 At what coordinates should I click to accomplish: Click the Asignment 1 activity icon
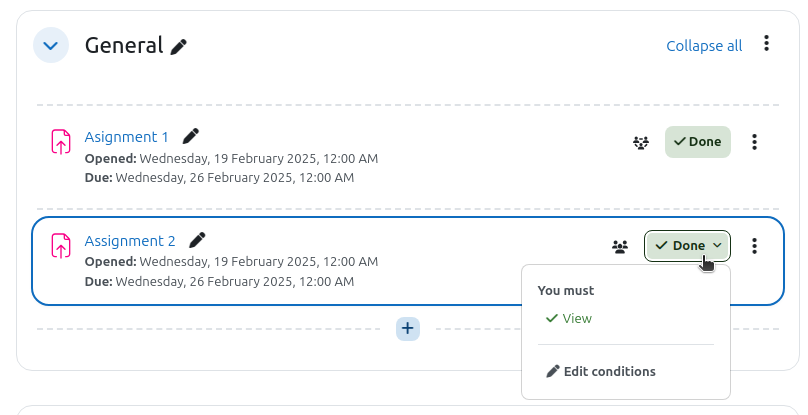(x=61, y=142)
